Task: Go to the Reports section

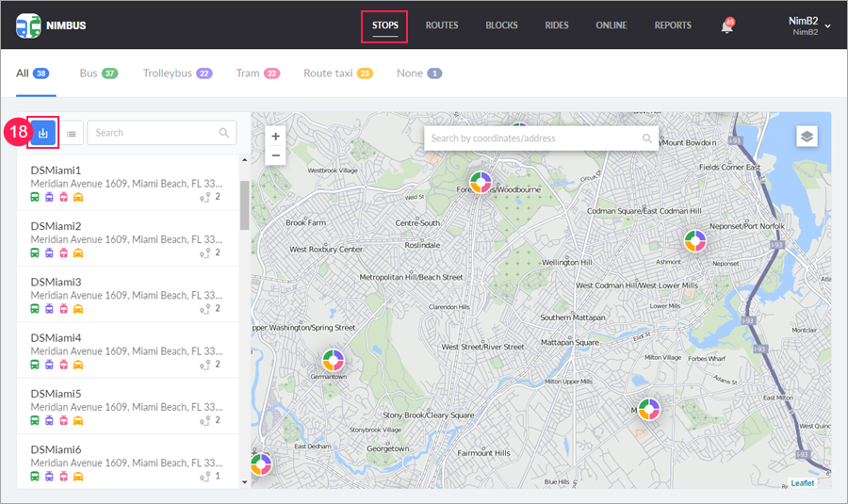Action: coord(673,25)
